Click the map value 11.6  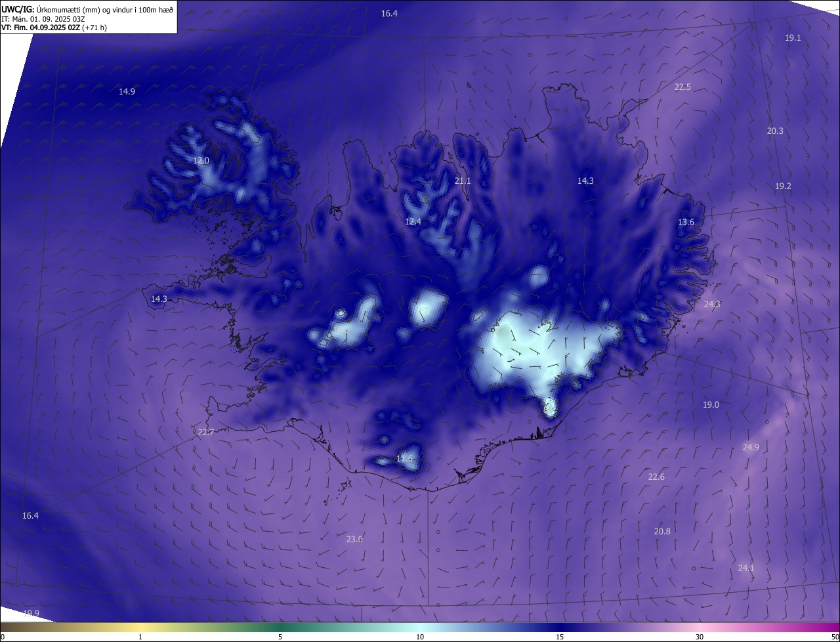(405, 459)
